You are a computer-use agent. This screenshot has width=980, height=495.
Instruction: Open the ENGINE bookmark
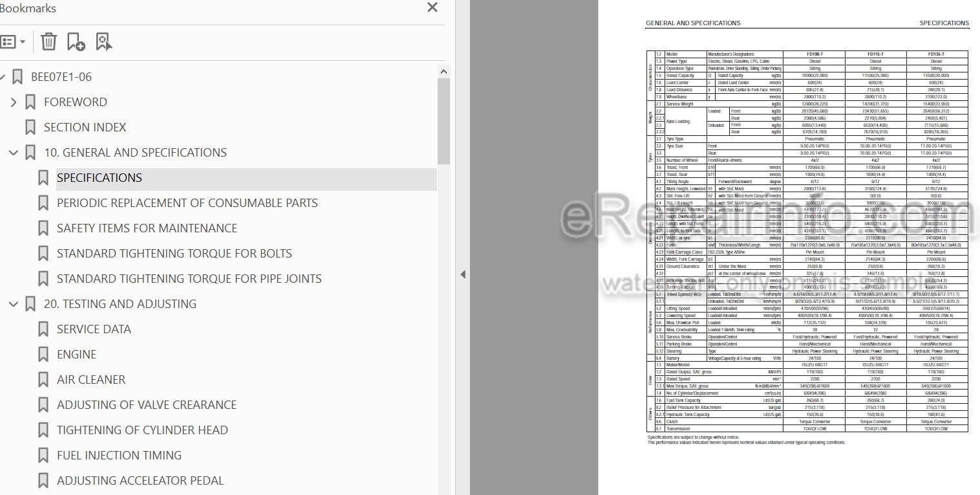pyautogui.click(x=76, y=355)
